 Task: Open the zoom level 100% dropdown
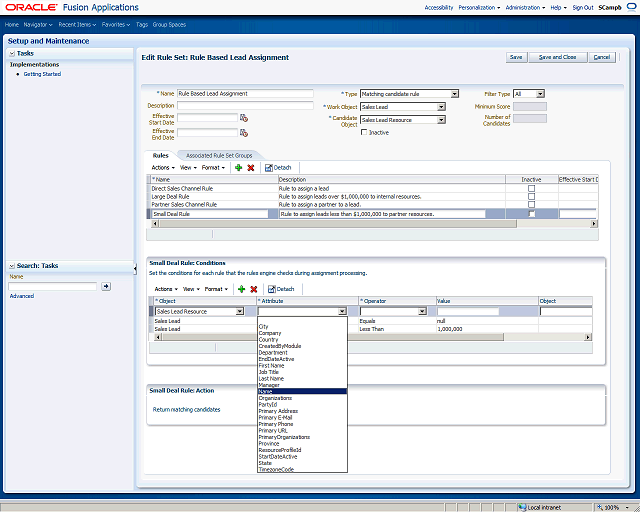coord(627,507)
